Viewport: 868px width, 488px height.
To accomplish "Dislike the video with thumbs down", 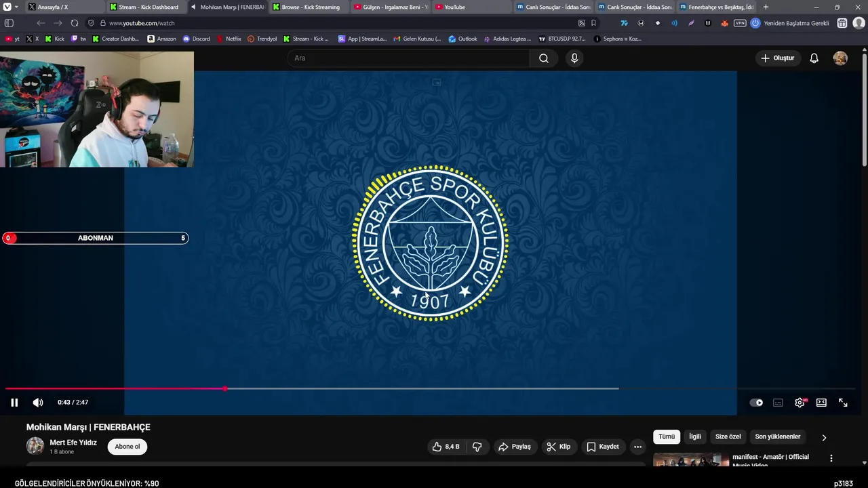I will click(x=477, y=447).
